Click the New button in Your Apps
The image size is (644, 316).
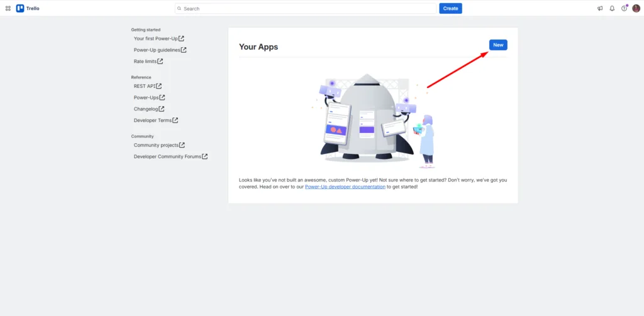click(x=498, y=45)
